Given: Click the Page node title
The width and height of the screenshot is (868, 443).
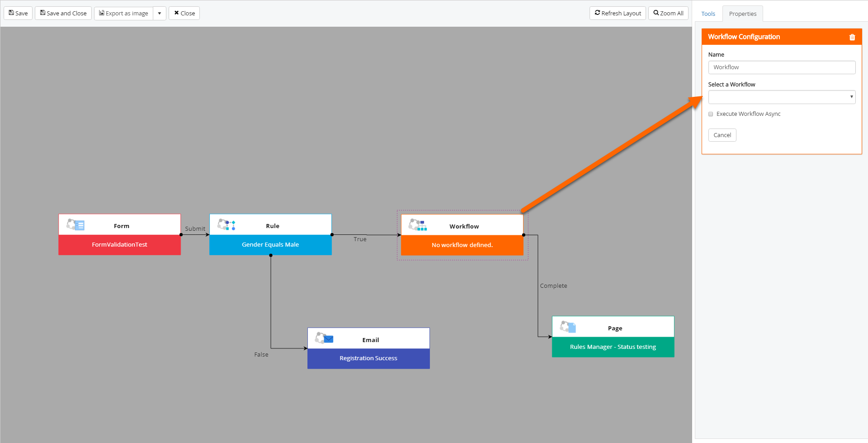Looking at the screenshot, I should click(615, 328).
